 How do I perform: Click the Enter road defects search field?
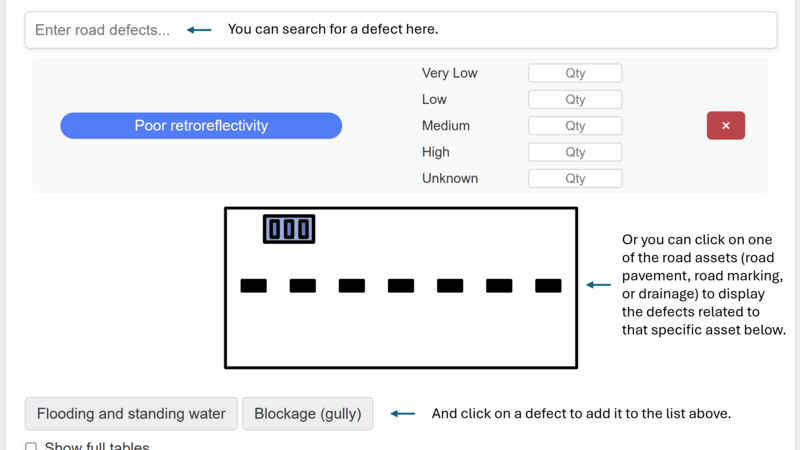[x=400, y=30]
